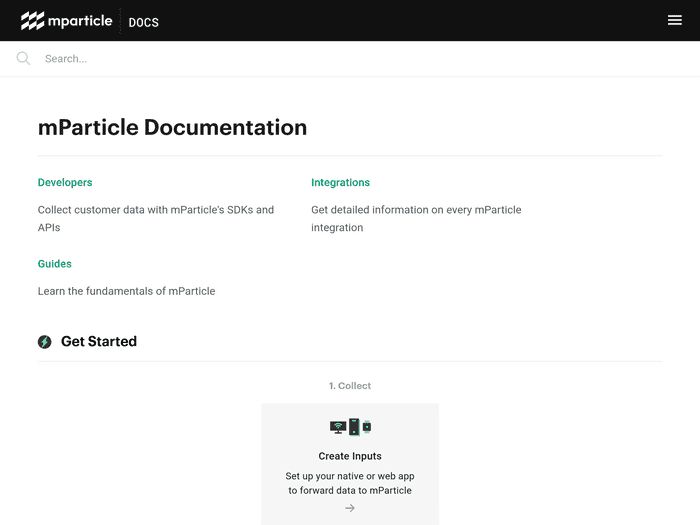This screenshot has height=525, width=700.
Task: Click 'Get detailed information on every mParticle' text
Action: click(416, 210)
